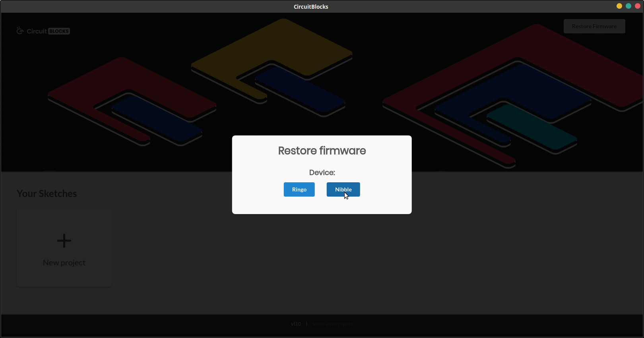Click the v1.1.0 version text

click(296, 324)
